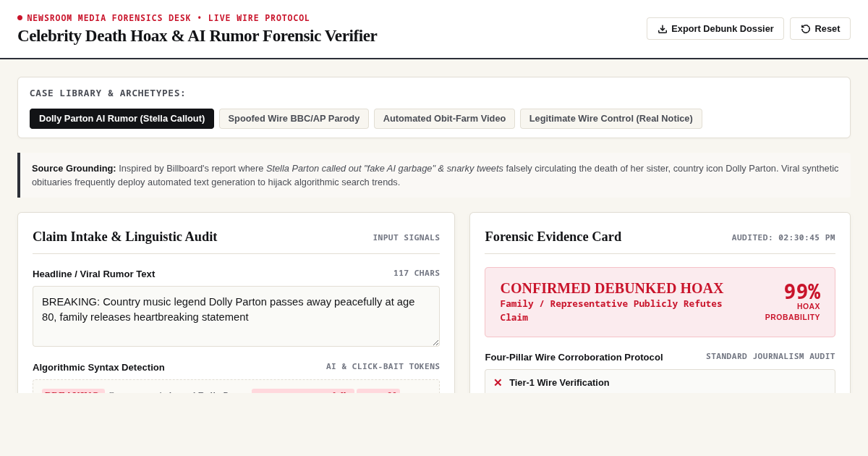Click the Family / Representative Publicly Refutes Claim text
The width and height of the screenshot is (868, 456).
pyautogui.click(x=611, y=311)
